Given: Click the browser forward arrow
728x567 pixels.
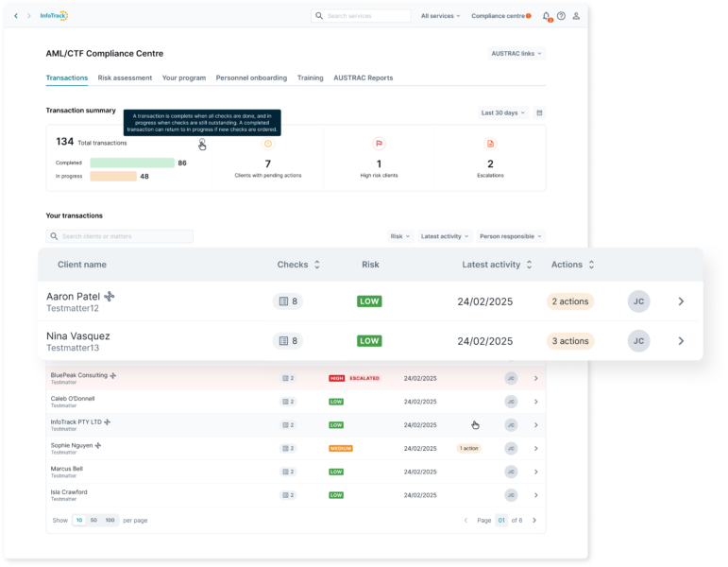Looking at the screenshot, I should click(28, 16).
